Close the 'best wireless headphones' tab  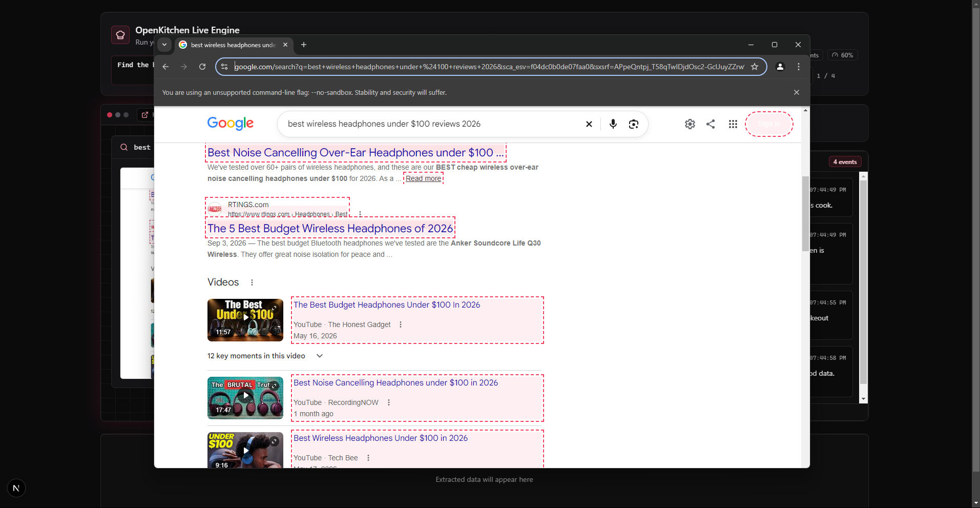(285, 45)
